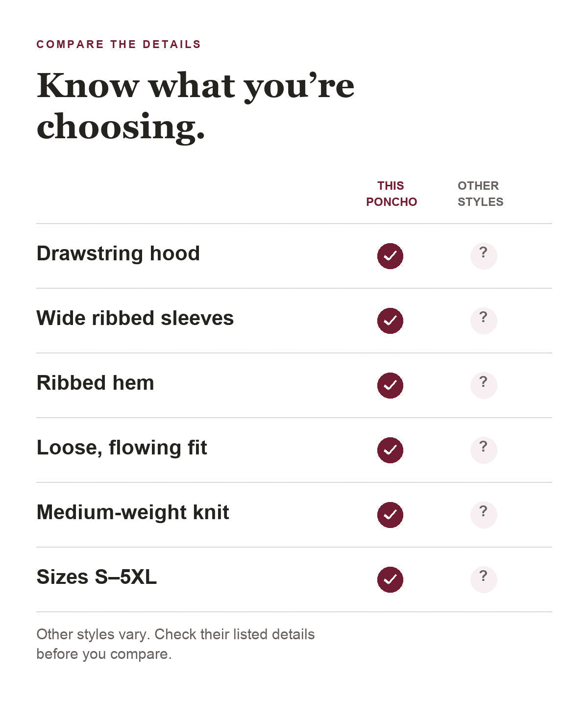This screenshot has width=588, height=703.
Task: Click the checkmark icon for Drawstring hood
Action: tap(390, 256)
